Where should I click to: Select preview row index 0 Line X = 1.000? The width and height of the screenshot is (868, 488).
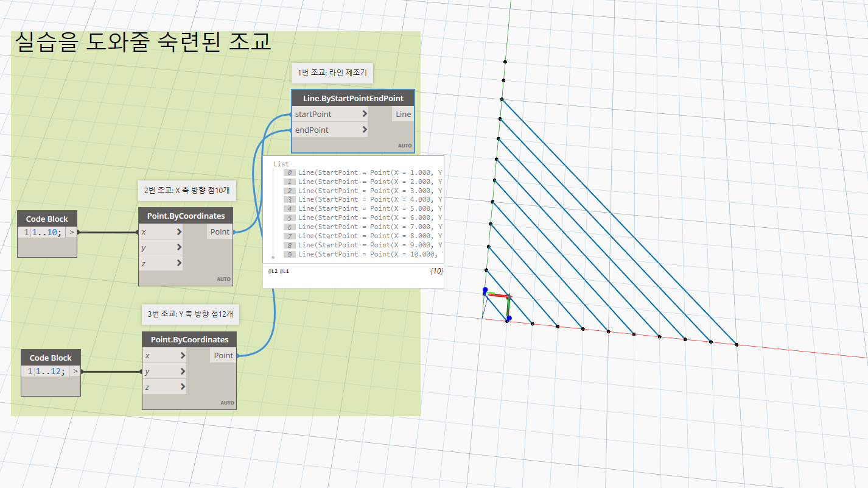[x=363, y=172]
